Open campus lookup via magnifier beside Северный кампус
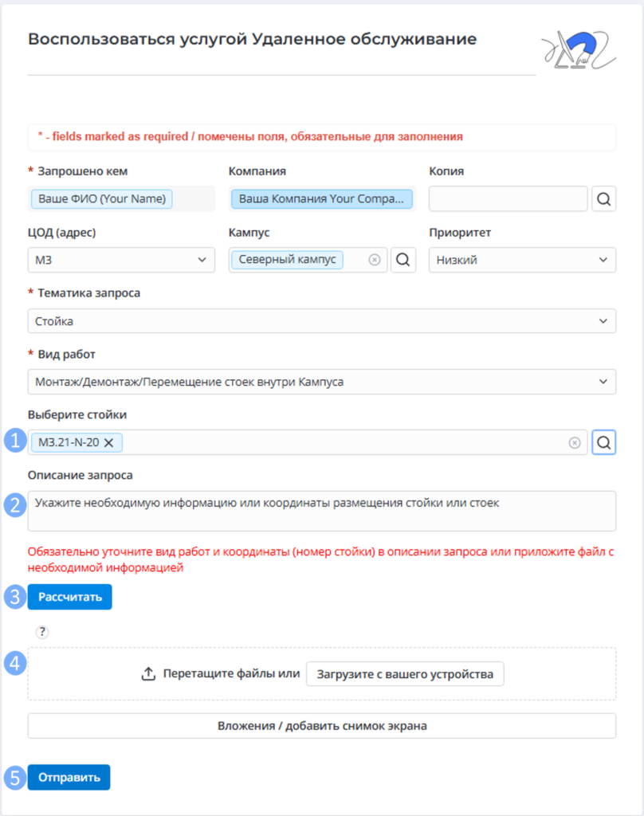The height and width of the screenshot is (816, 644). pyautogui.click(x=403, y=260)
